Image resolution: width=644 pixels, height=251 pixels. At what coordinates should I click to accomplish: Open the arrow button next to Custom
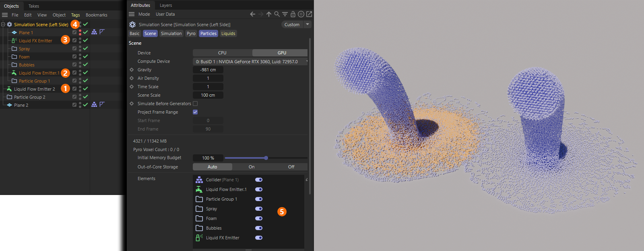[308, 25]
